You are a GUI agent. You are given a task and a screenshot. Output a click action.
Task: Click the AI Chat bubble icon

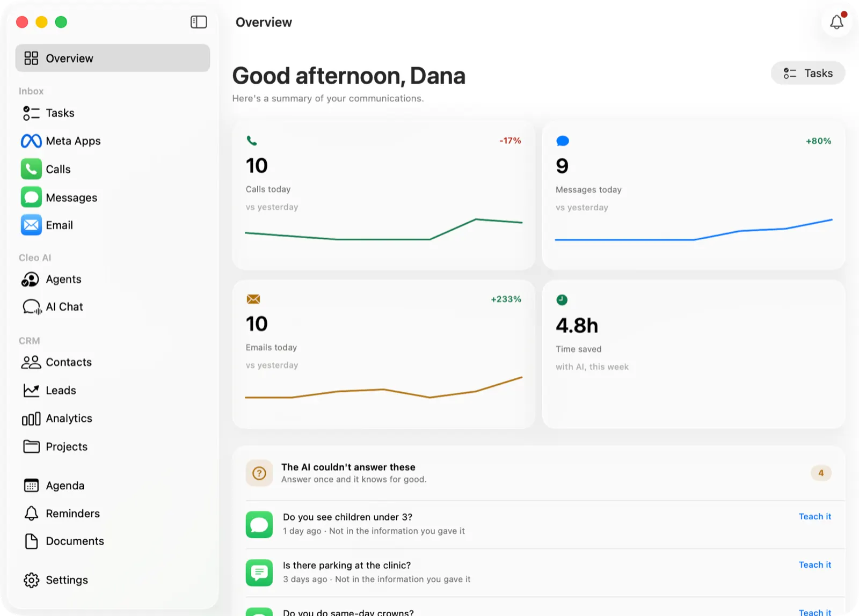pos(32,307)
